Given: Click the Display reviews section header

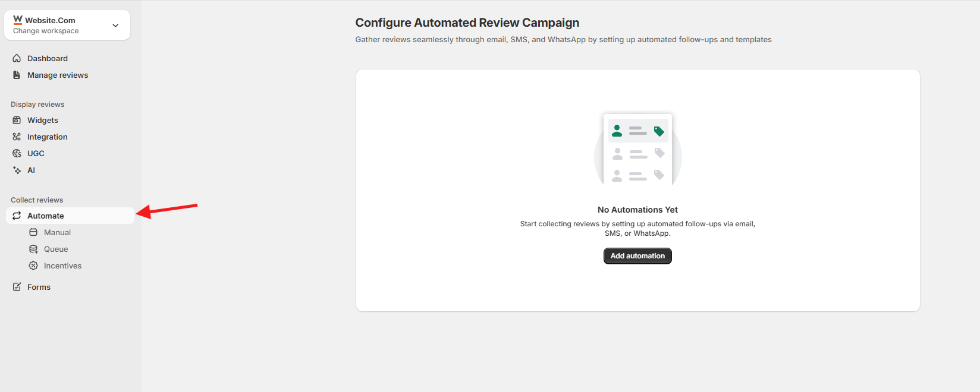Looking at the screenshot, I should [x=37, y=105].
